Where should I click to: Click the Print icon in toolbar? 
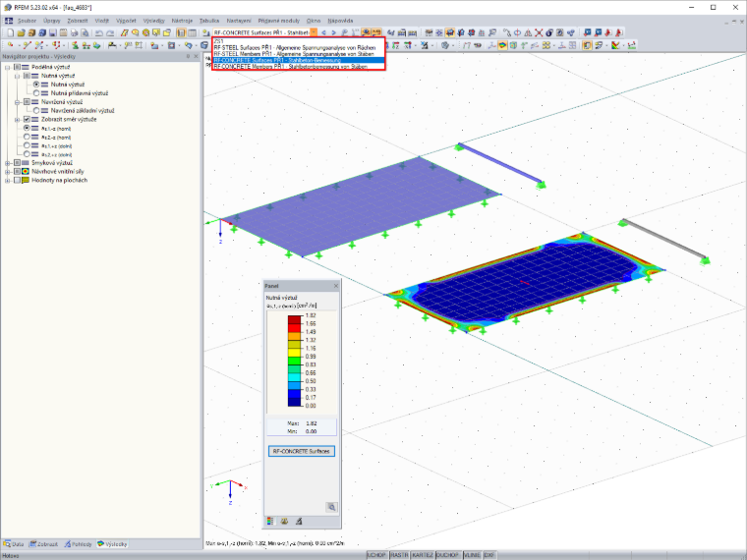point(74,32)
